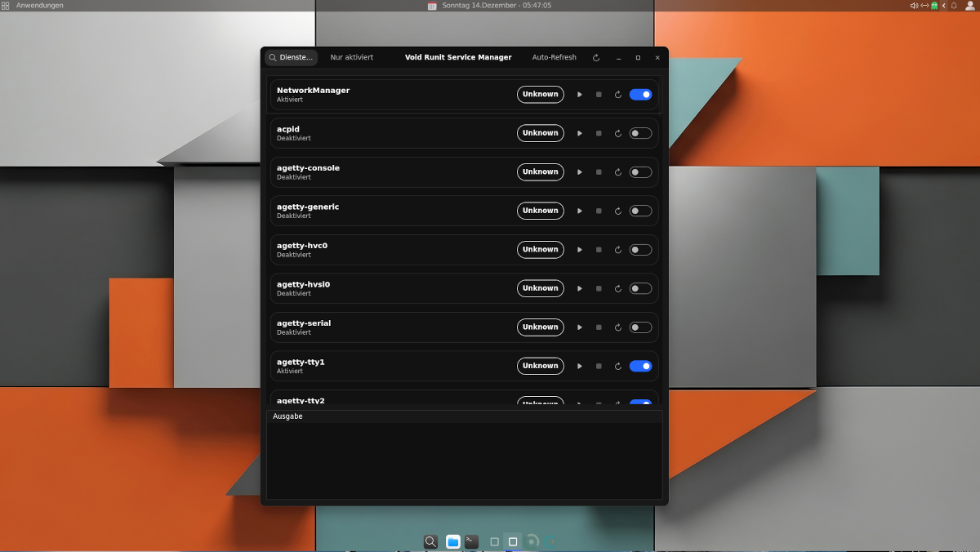Open the date and time calendar panel
The width and height of the screenshot is (980, 552).
click(490, 6)
